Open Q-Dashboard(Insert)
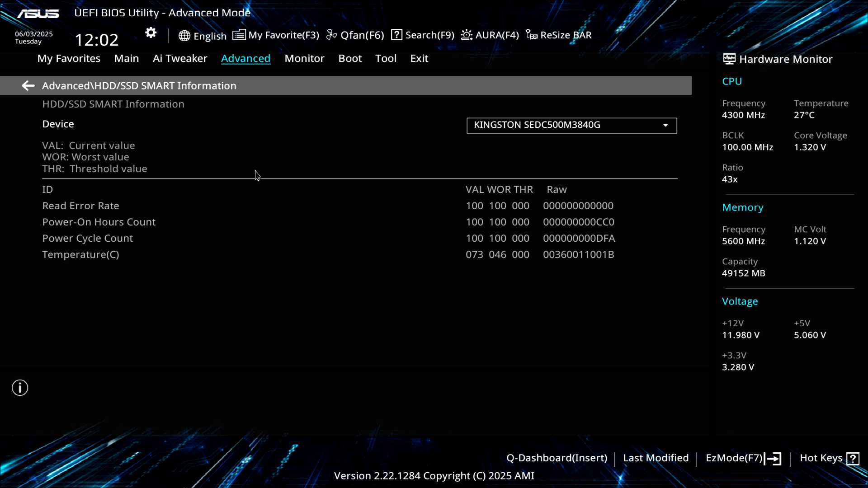868x488 pixels. point(557,458)
